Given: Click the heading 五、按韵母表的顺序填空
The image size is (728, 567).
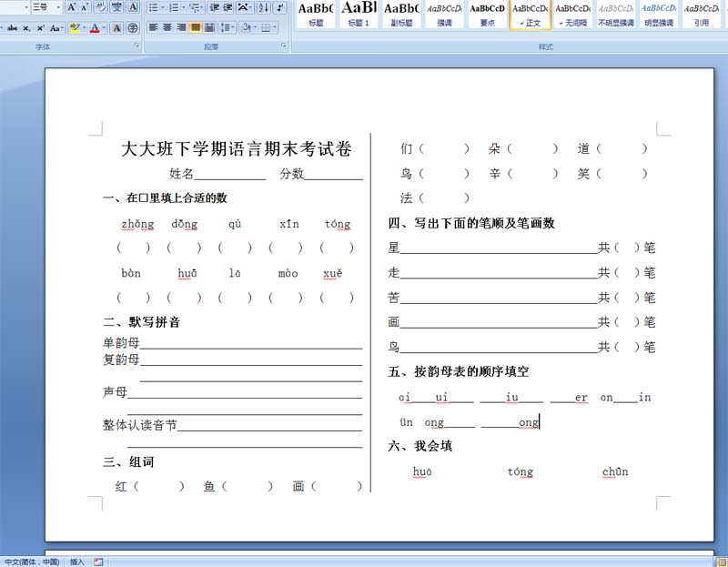Looking at the screenshot, I should 459,371.
